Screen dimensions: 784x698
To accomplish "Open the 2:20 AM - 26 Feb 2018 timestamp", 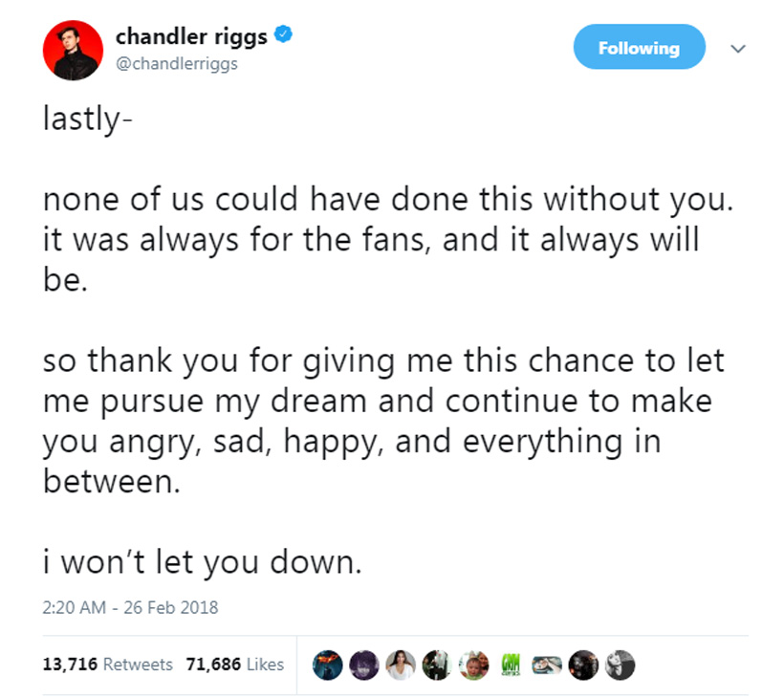I will pos(131,607).
